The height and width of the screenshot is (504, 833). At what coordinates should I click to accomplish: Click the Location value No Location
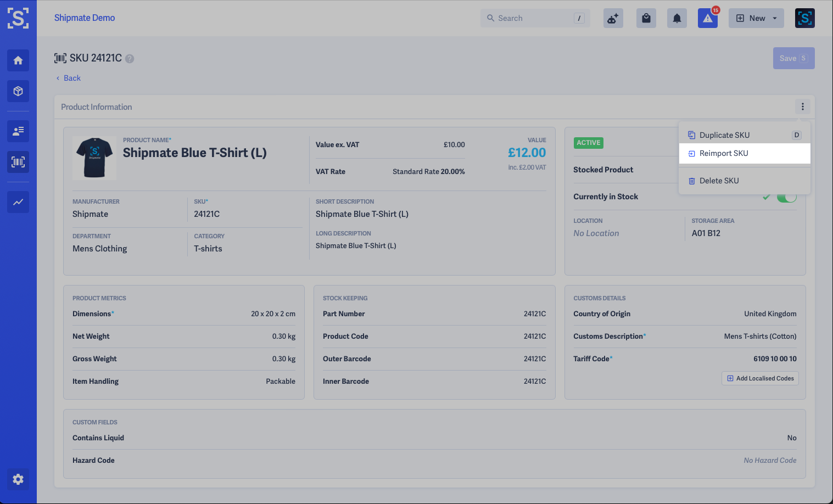(596, 233)
